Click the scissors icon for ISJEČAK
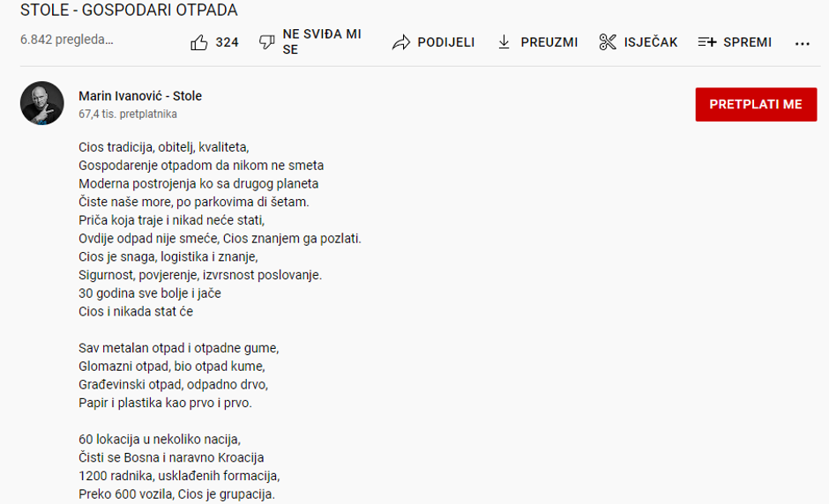The height and width of the screenshot is (504, 829). 608,42
